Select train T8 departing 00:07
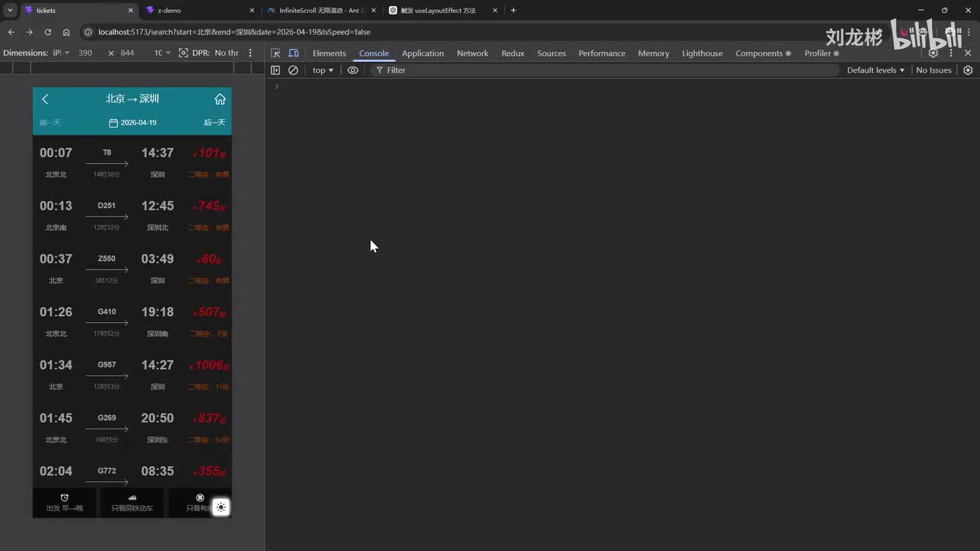The height and width of the screenshot is (551, 980). (132, 162)
